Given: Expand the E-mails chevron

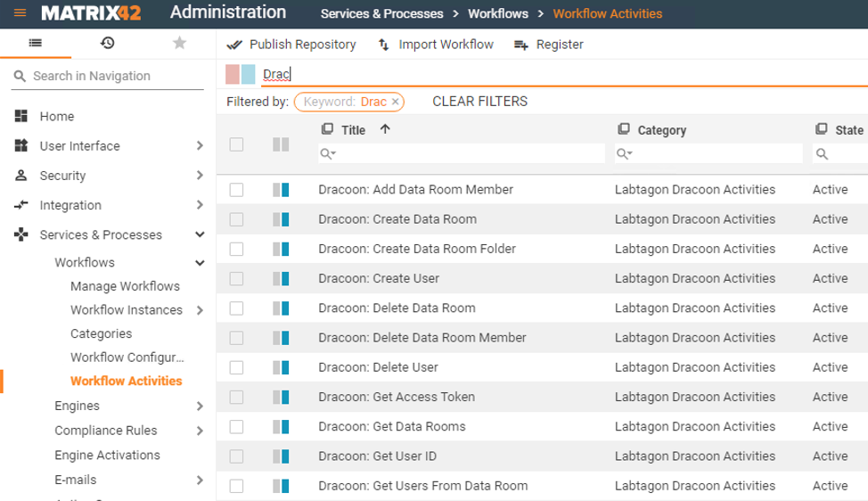Looking at the screenshot, I should (200, 480).
